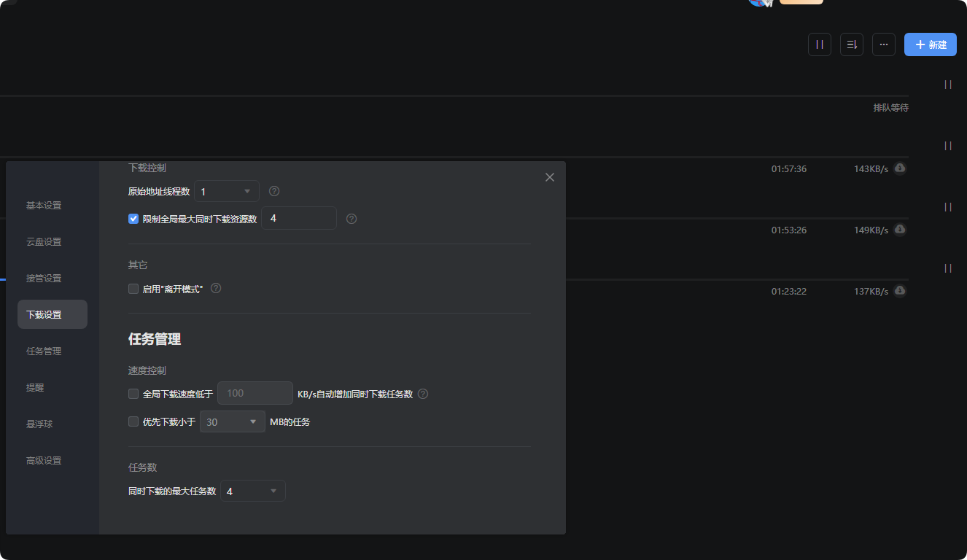Click help icon after KB/s自动增加同时下载任务数

point(423,394)
